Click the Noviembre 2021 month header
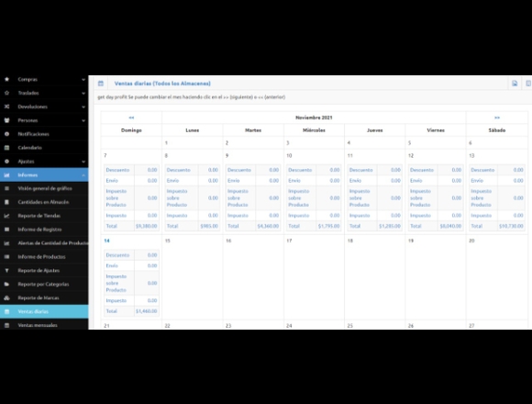 (x=314, y=118)
